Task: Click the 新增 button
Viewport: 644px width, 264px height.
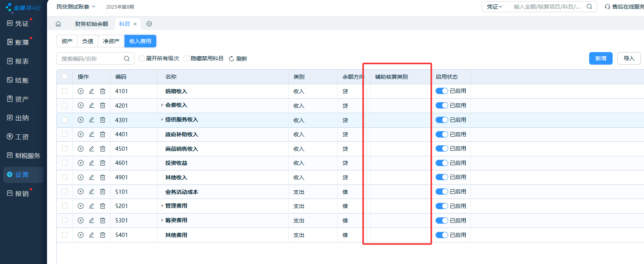Action: (x=601, y=58)
